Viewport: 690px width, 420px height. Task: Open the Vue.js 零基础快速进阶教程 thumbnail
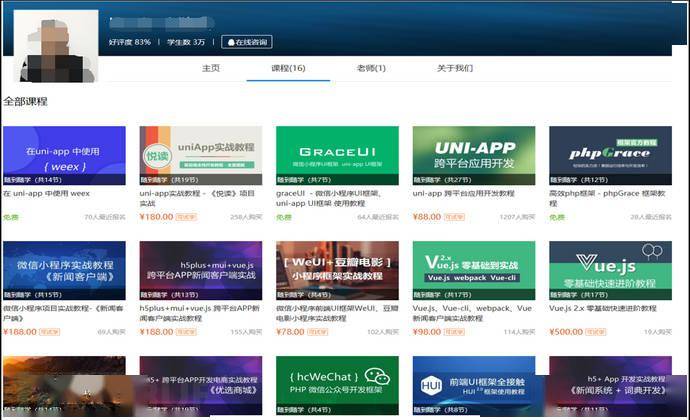[x=610, y=270]
